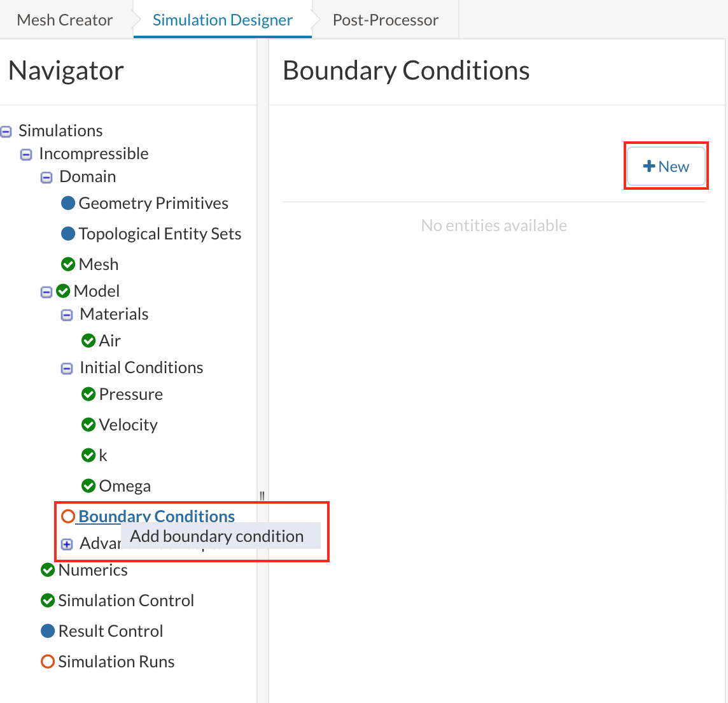
Task: Click the green checkmark beside Mesh
Action: tap(68, 264)
